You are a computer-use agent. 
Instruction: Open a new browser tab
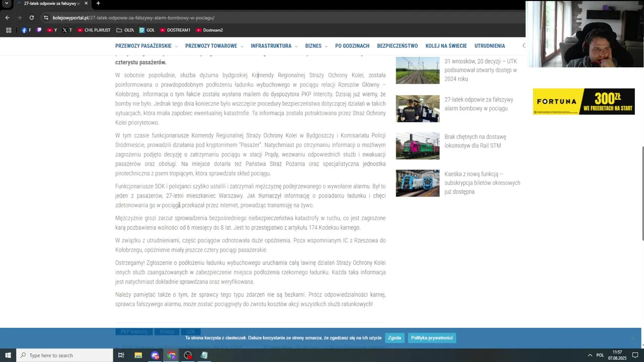coord(98,4)
